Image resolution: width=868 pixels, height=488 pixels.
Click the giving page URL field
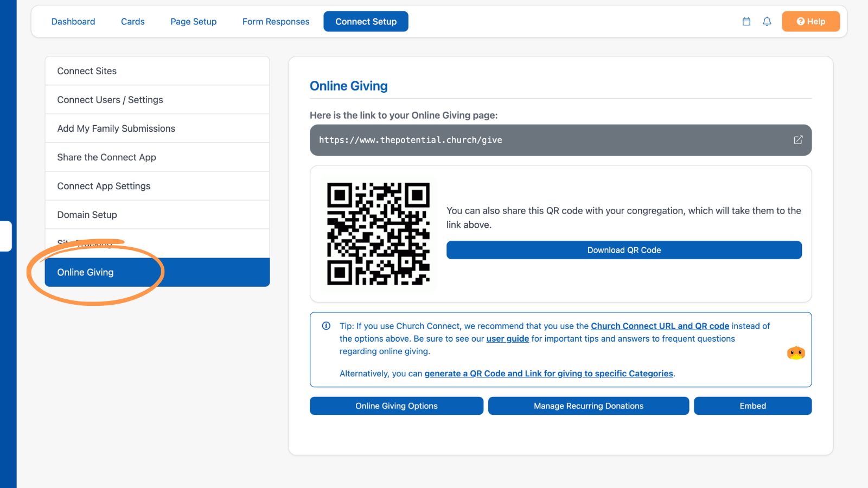coord(560,140)
